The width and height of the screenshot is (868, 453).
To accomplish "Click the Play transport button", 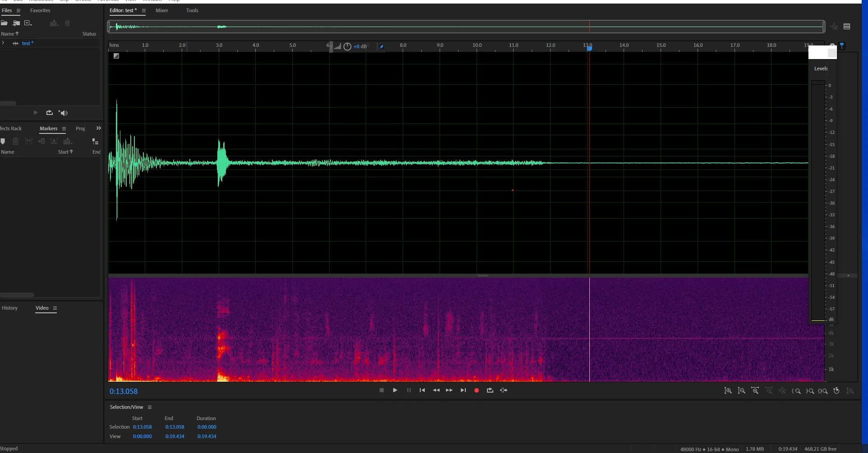I will [395, 390].
